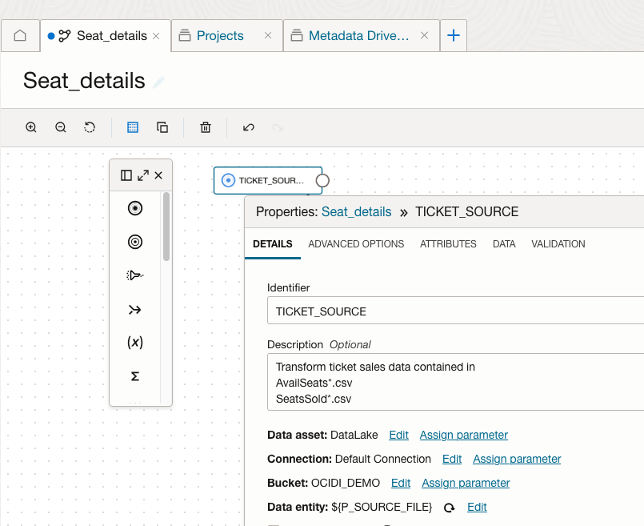
Task: Select the Source operator icon
Action: tap(135, 208)
